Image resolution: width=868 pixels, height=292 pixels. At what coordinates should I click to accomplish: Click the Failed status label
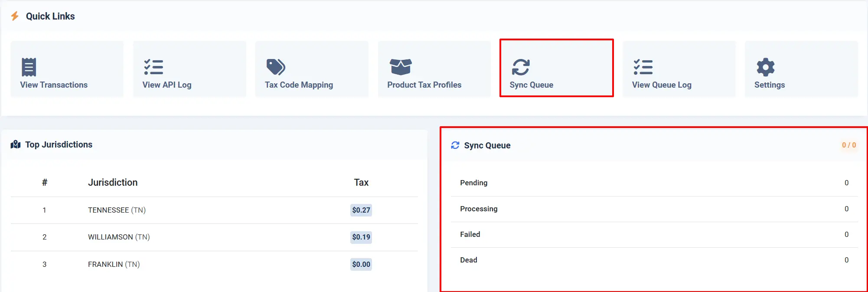(x=470, y=234)
